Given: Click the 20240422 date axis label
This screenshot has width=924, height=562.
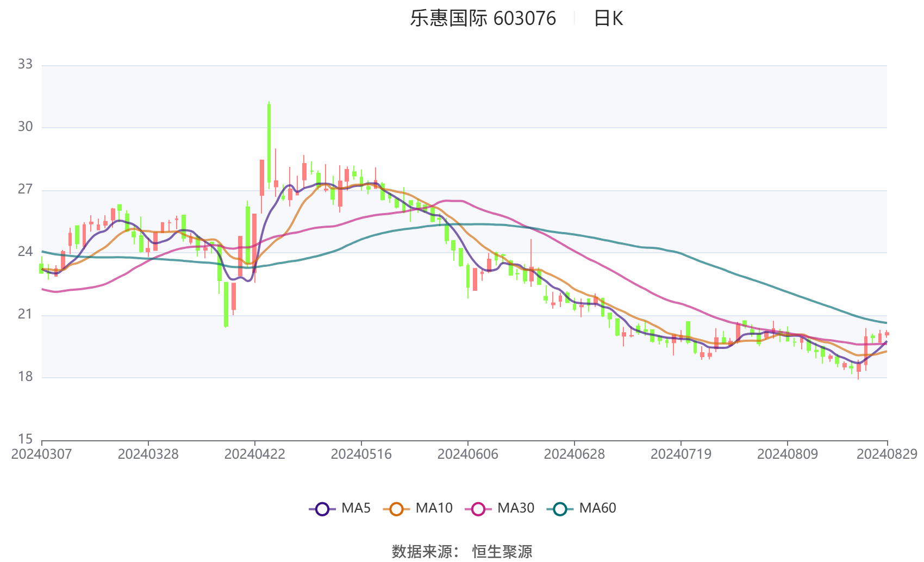Looking at the screenshot, I should click(x=254, y=454).
